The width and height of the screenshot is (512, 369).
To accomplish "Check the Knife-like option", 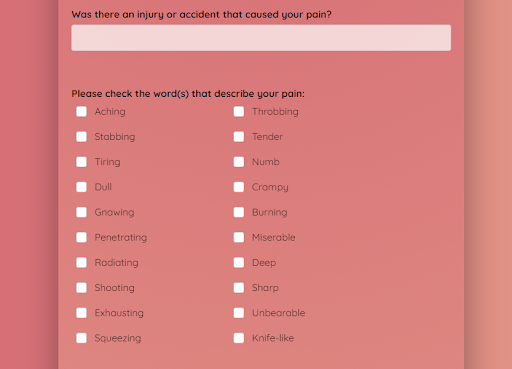I will (239, 338).
